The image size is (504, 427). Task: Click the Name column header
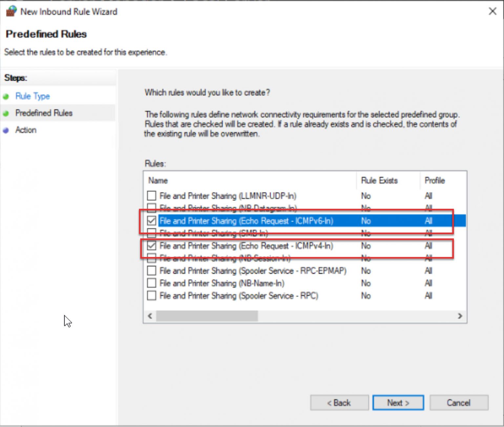point(158,181)
